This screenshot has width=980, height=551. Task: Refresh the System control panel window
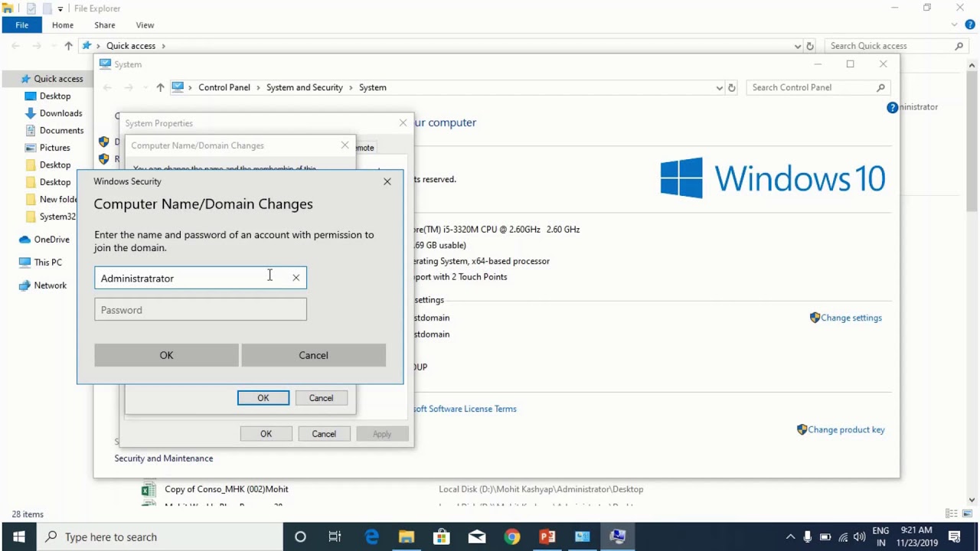point(732,87)
